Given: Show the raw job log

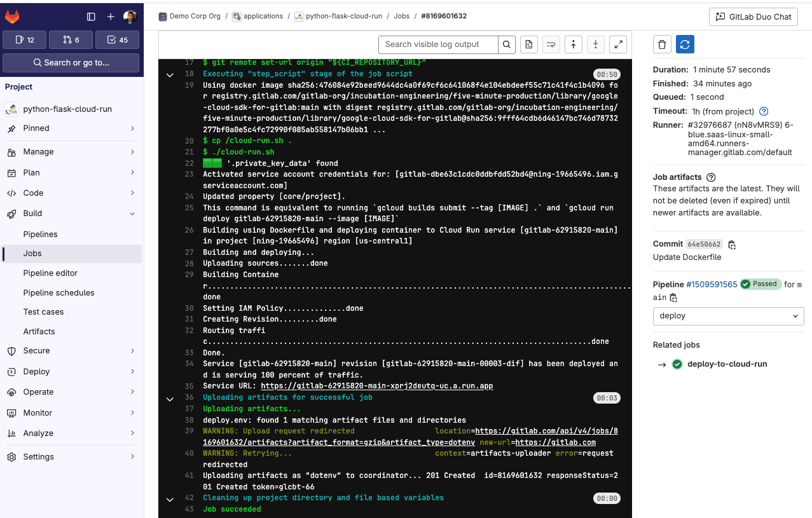Looking at the screenshot, I should click(529, 44).
